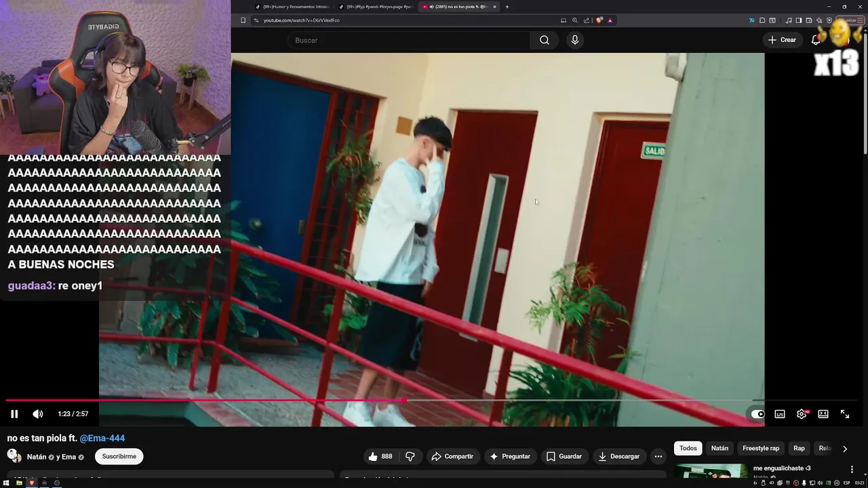
Task: Save video with Guardar button
Action: coord(564,457)
